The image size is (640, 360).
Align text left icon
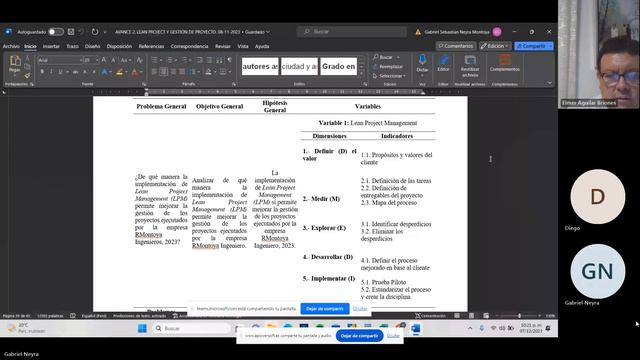[154, 72]
